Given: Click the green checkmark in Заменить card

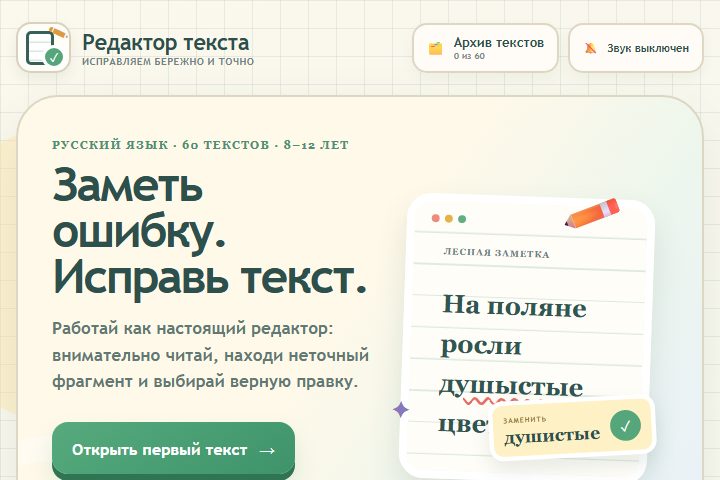Looking at the screenshot, I should click(625, 425).
